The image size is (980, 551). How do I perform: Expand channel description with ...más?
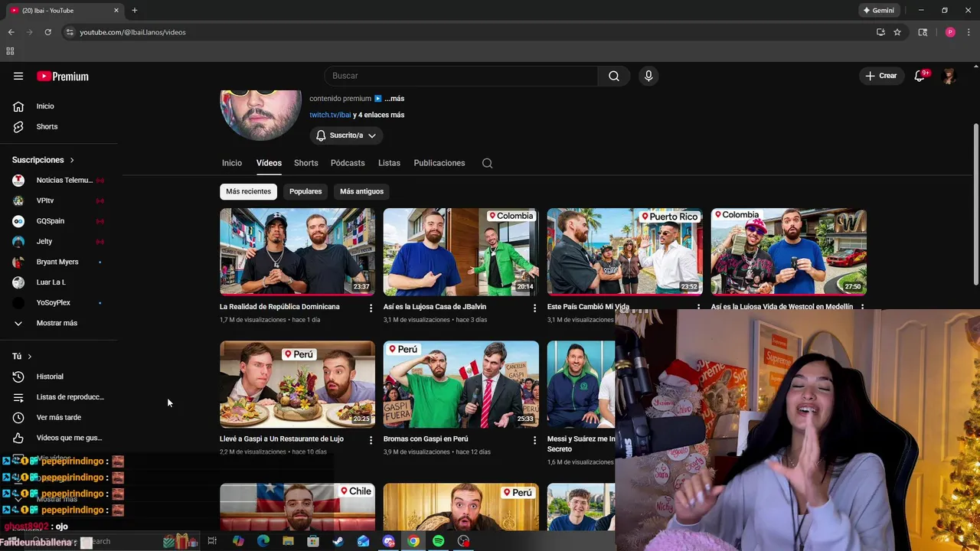394,99
